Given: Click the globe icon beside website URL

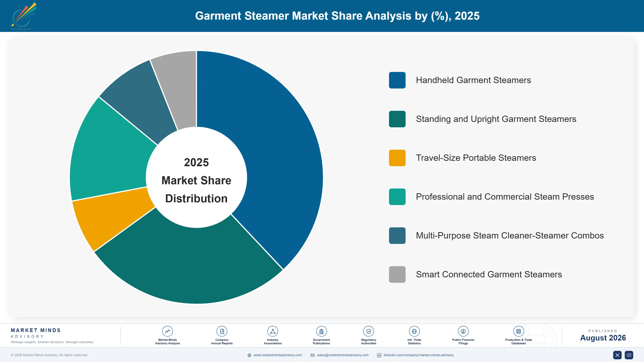Looking at the screenshot, I should (249, 355).
